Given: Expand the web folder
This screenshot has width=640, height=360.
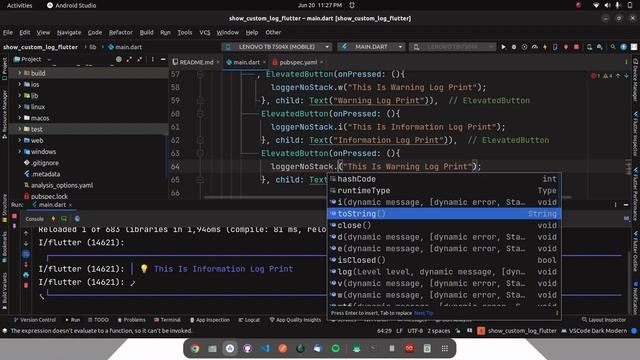Looking at the screenshot, I should (19, 140).
